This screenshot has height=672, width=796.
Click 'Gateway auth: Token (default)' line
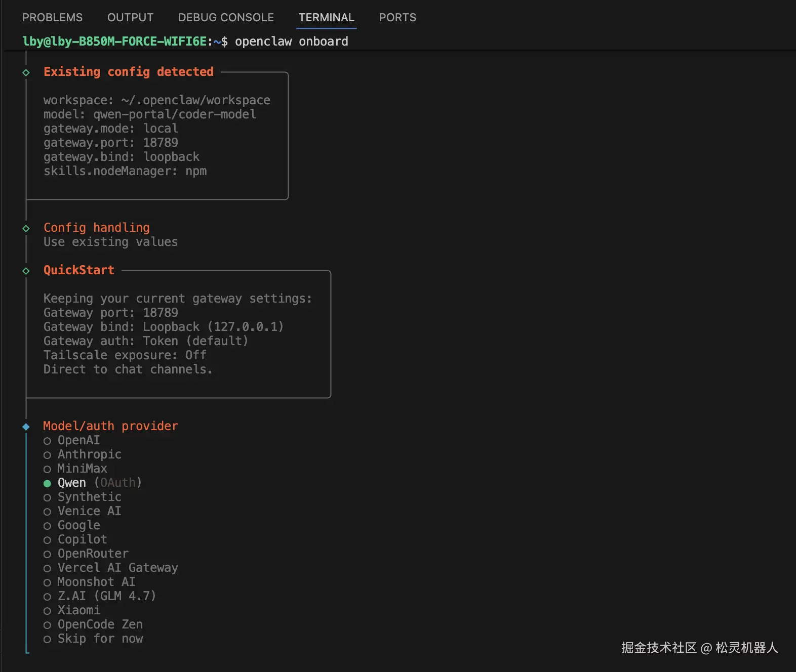tap(146, 341)
